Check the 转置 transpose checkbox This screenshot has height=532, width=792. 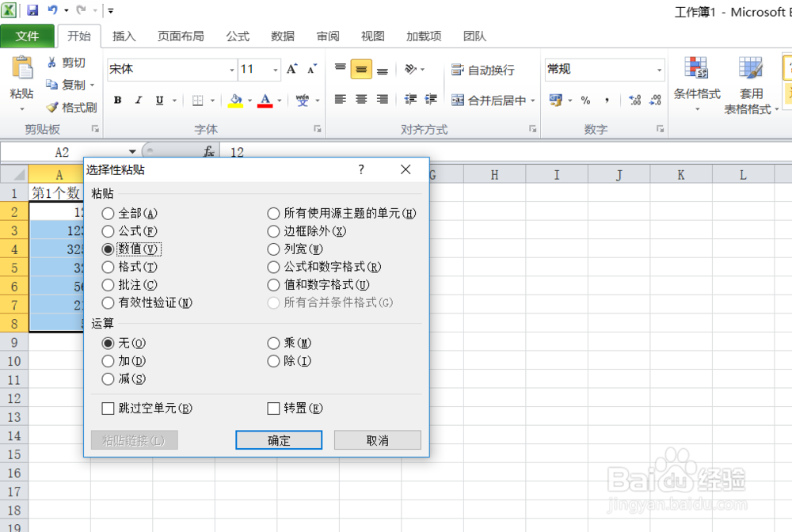(272, 408)
